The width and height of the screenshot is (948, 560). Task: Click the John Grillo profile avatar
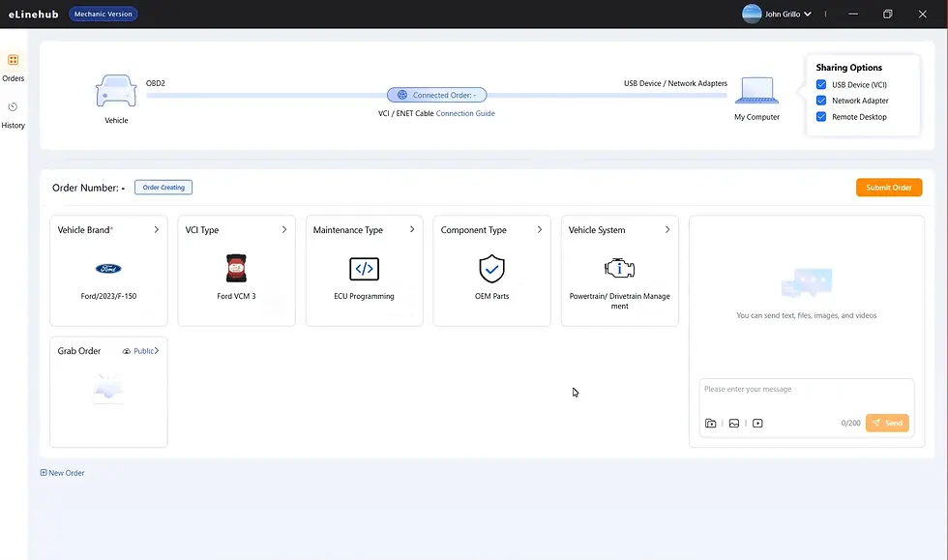pyautogui.click(x=752, y=14)
